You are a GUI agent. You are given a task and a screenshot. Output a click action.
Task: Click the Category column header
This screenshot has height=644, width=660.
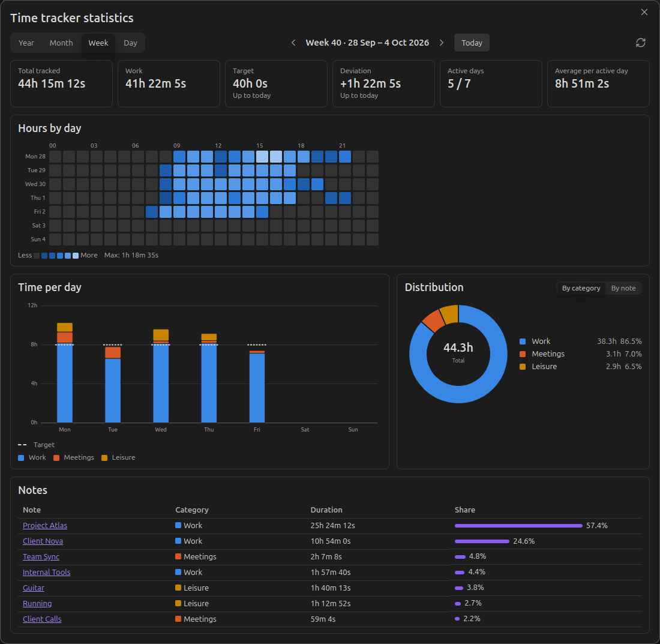tap(192, 510)
